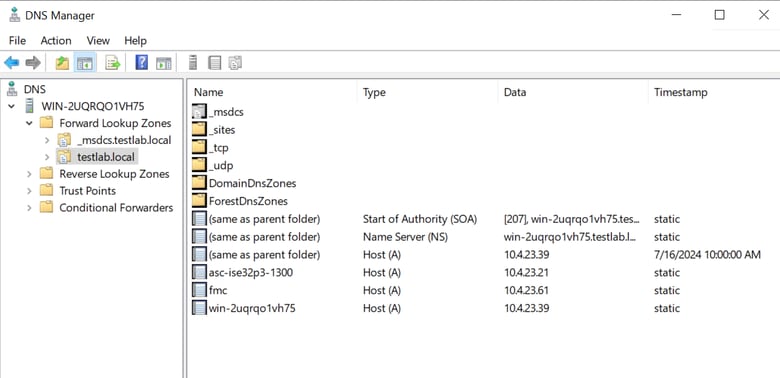
Task: Collapse the WIN-2UQRQO1VH75 server node
Action: tap(11, 106)
